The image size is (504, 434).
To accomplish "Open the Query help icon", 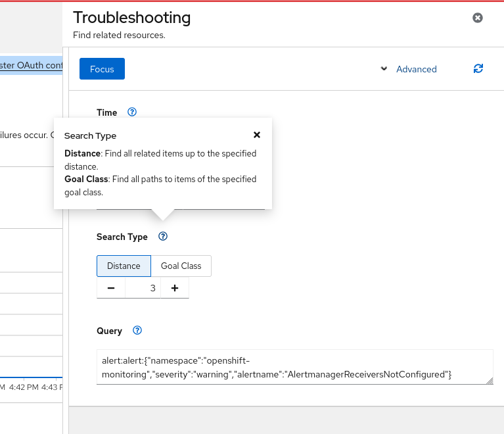I will point(137,330).
